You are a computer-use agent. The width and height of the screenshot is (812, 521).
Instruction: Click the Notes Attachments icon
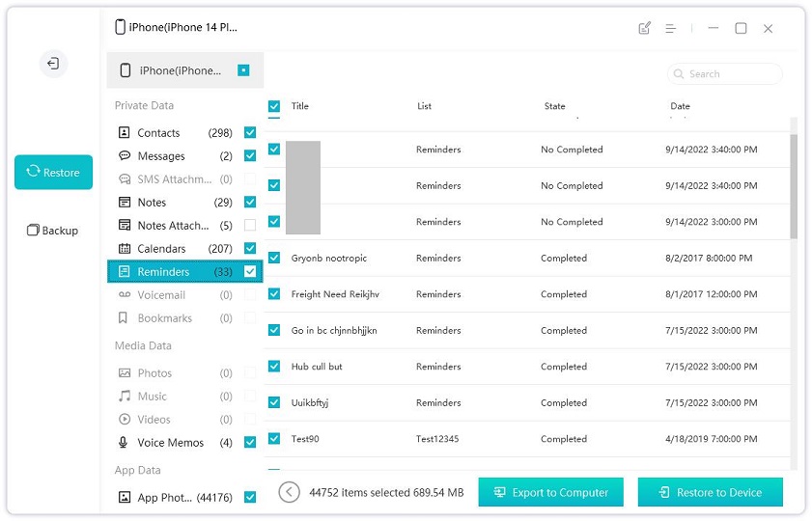pyautogui.click(x=125, y=225)
